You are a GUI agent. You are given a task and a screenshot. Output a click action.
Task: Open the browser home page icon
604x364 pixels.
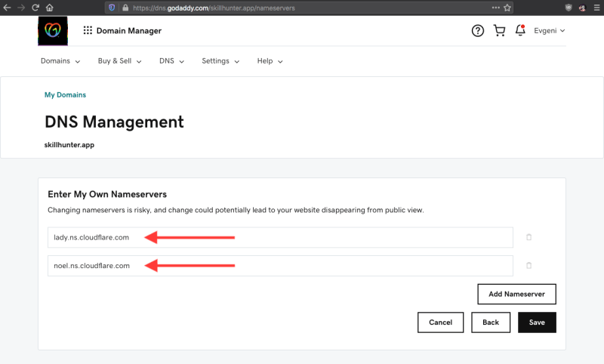(x=49, y=8)
